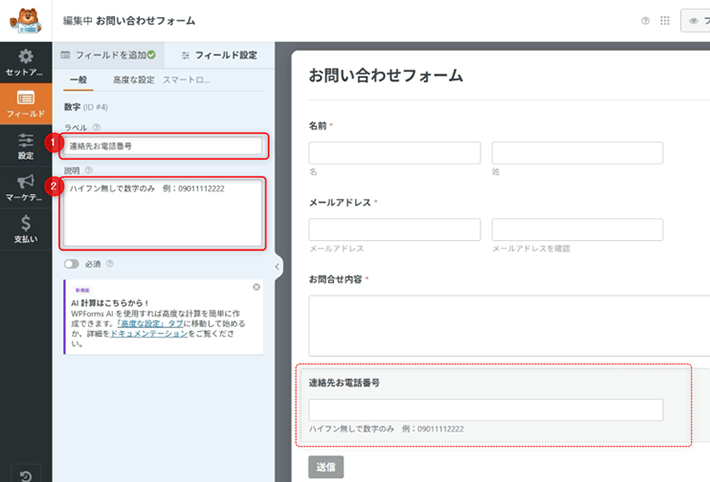
Task: Click the 名前 field label in preview
Action: pyautogui.click(x=318, y=125)
